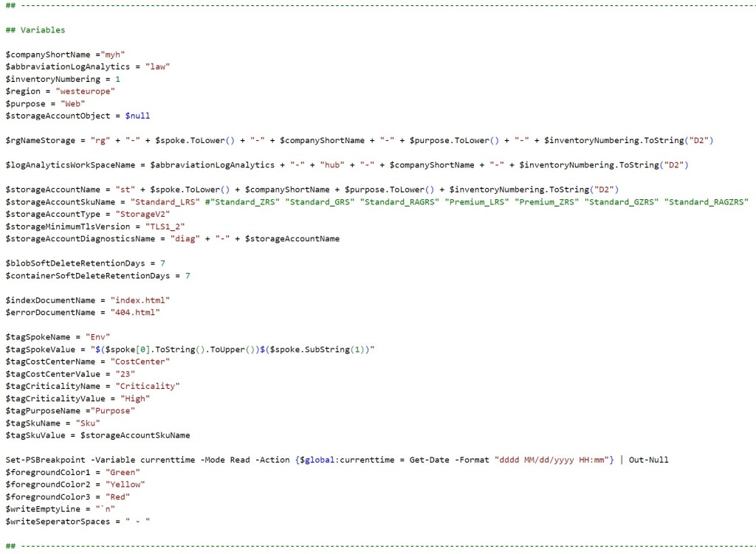Screen dimensions: 756x554
Task: Click the '## Variables' comment heading
Action: point(35,30)
